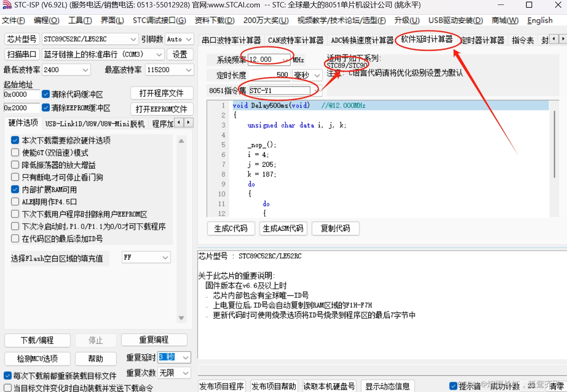Check 下次下载用户程序时擦除用户EEPROM区

tap(15, 214)
